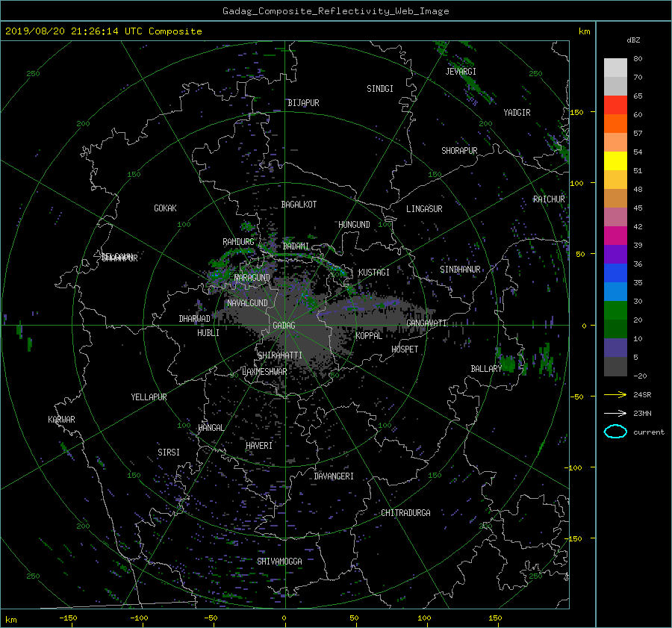The width and height of the screenshot is (672, 628).
Task: Select the magenta 42 dBZ color swatch
Action: tap(615, 236)
